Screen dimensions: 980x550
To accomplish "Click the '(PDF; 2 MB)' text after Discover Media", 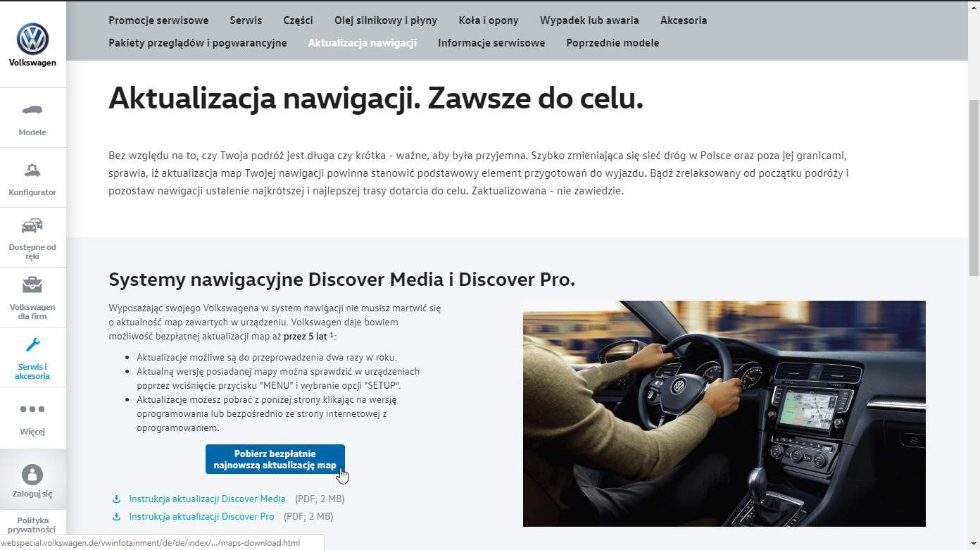I will tap(320, 499).
